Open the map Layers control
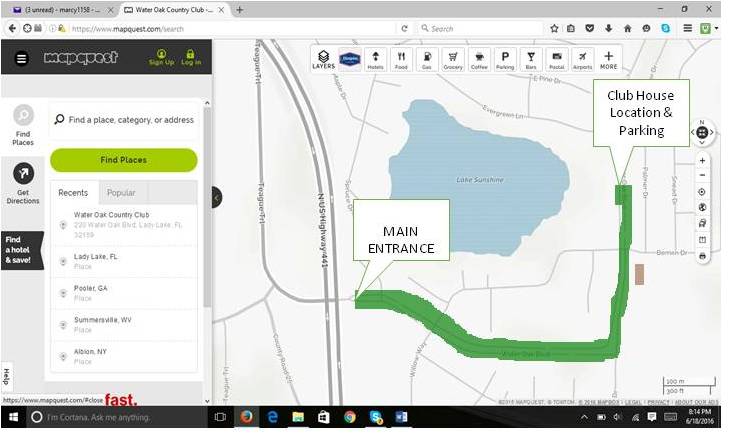Image resolution: width=730 pixels, height=434 pixels. click(324, 60)
